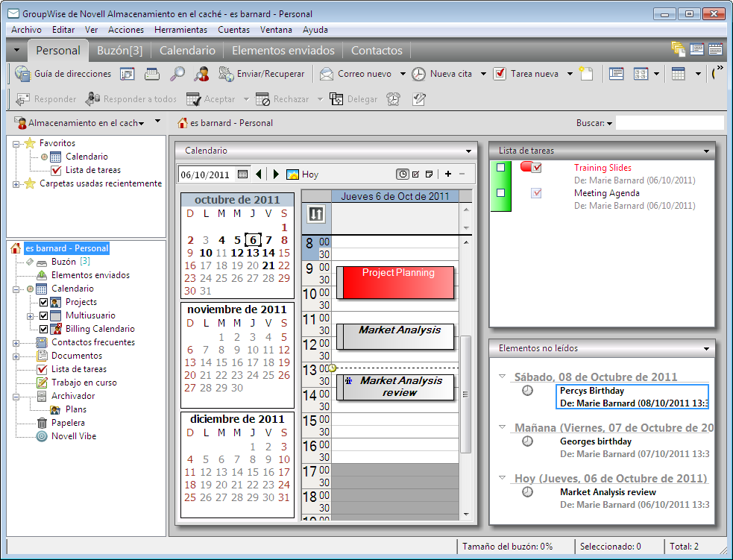Open the Buscar dropdown arrow

pos(609,123)
